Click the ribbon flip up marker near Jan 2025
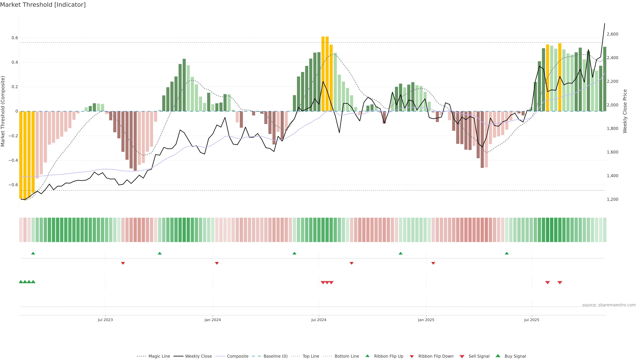 [400, 253]
